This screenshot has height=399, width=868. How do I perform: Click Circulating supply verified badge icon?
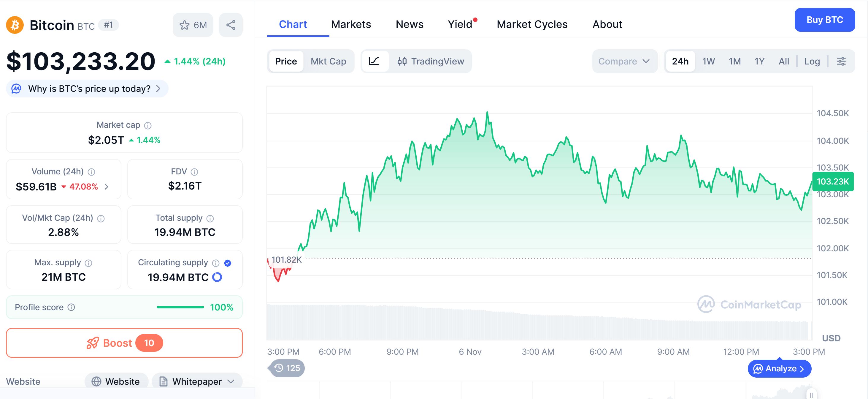(x=227, y=263)
